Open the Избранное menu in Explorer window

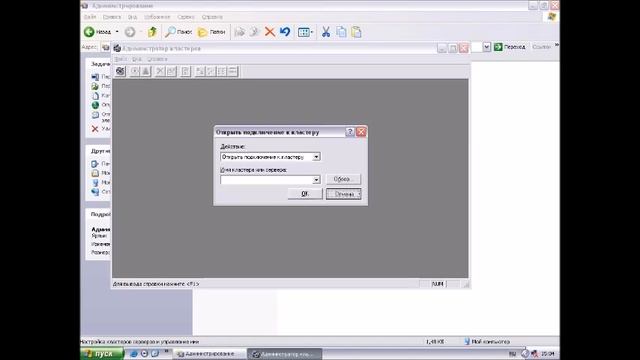157,17
